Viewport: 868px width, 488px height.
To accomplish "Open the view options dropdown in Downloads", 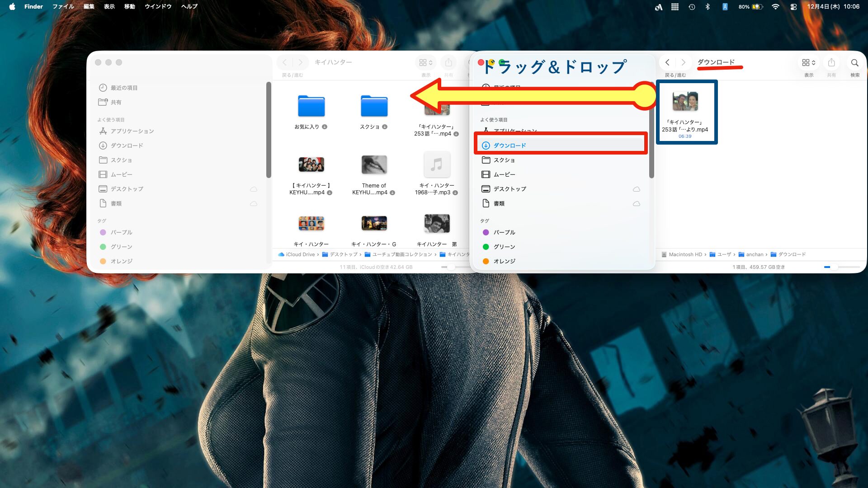I will coord(808,63).
